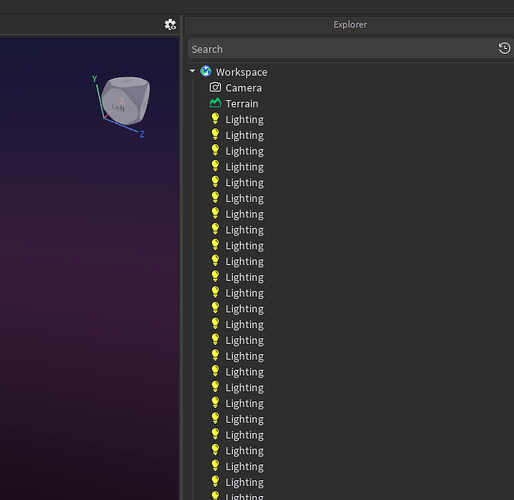Click the Y axis label on gizmo
The width and height of the screenshot is (514, 500).
pyautogui.click(x=95, y=79)
